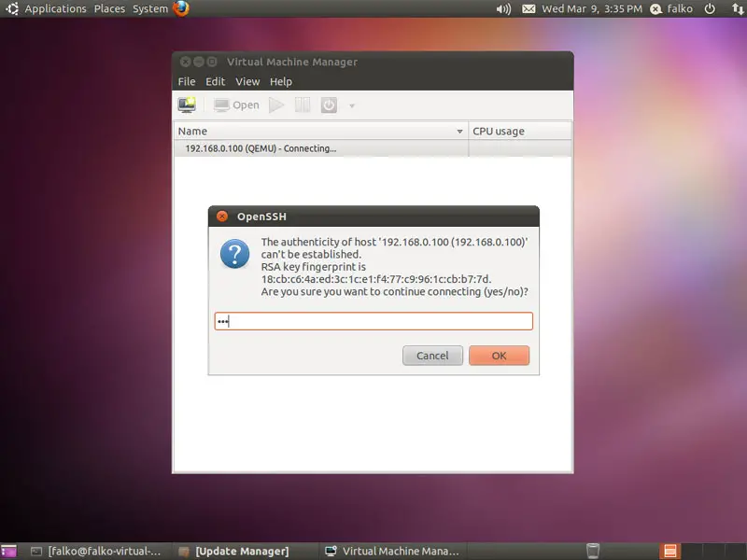Viewport: 747px width, 560px height.
Task: Confirm with the OK button
Action: pos(499,356)
